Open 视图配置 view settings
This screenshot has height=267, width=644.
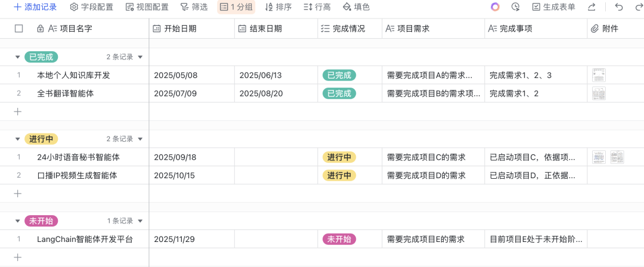pos(147,7)
